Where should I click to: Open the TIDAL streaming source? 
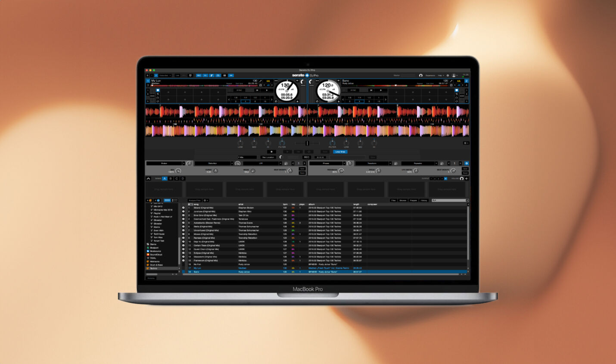point(153,258)
